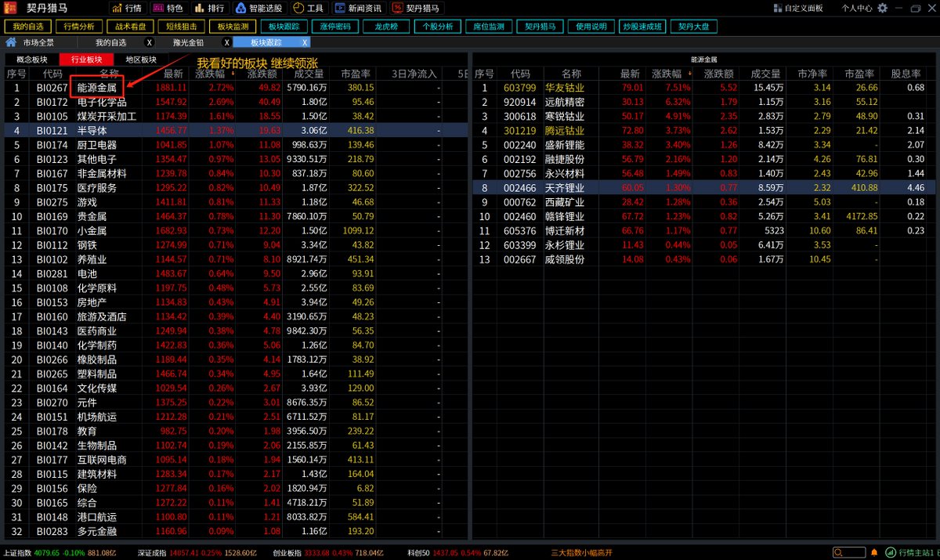This screenshot has height=560, width=940.
Task: Click the 个股分析 button
Action: (437, 26)
